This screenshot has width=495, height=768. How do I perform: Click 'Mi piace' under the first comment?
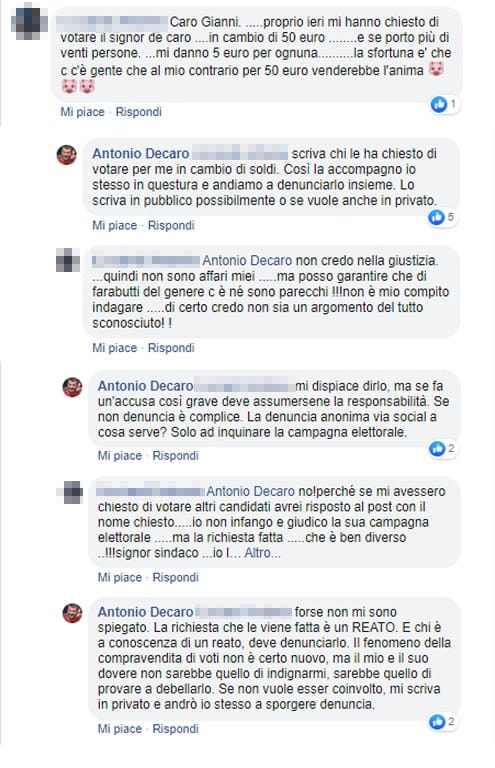[82, 112]
